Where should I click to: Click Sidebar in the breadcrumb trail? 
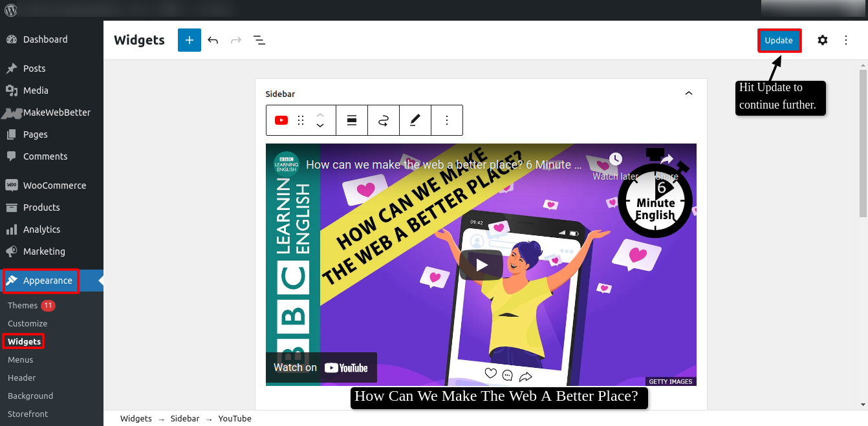click(185, 418)
